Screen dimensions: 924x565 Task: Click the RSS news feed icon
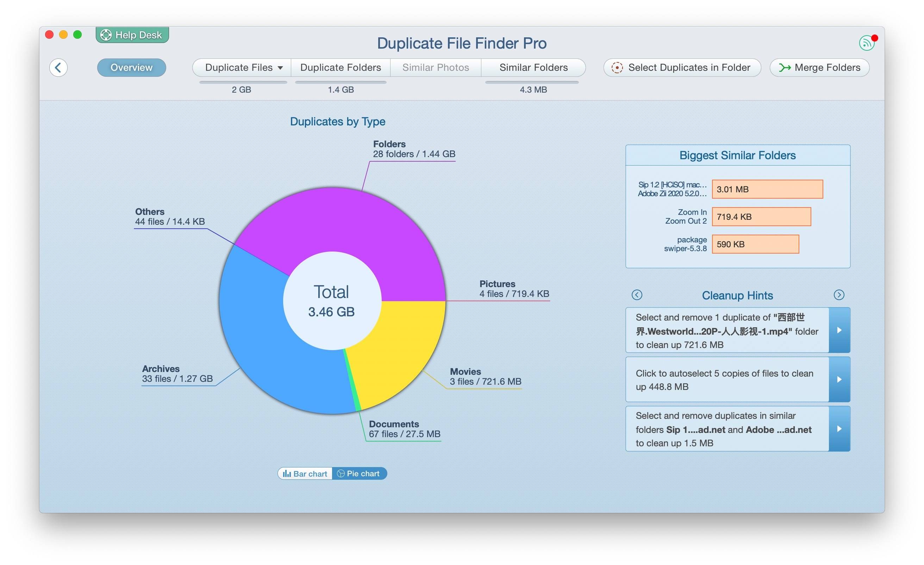(867, 43)
